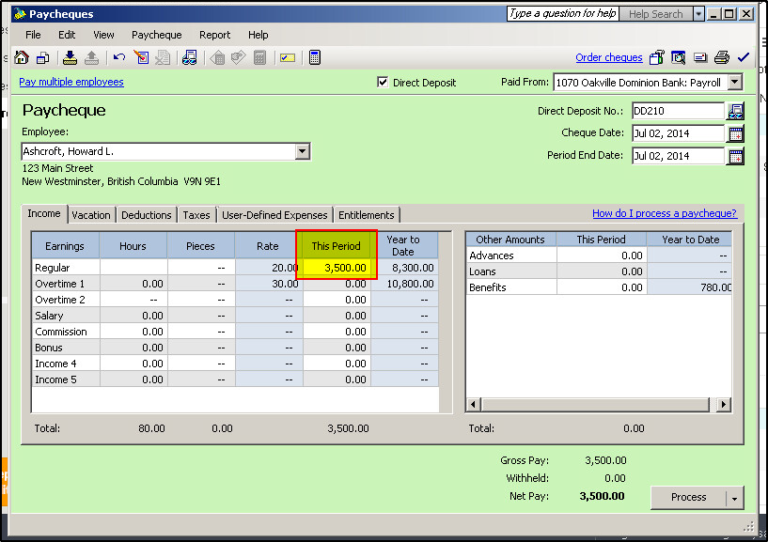Open the Paycheque menu

(x=156, y=35)
